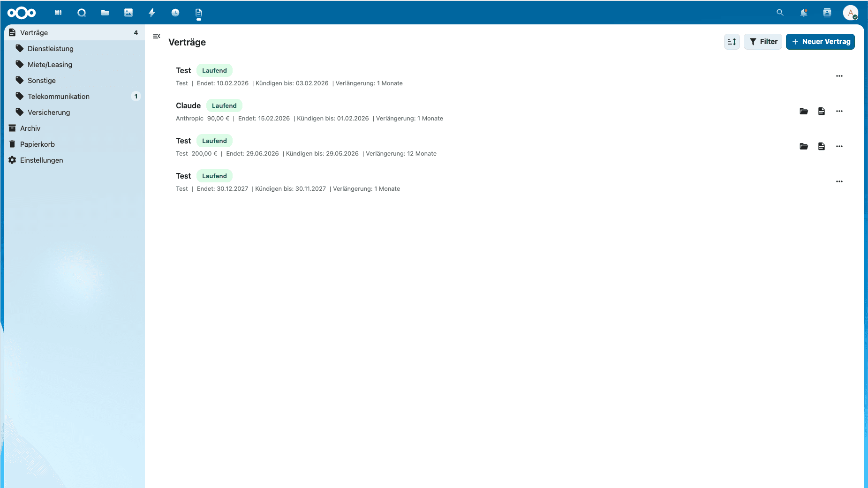Screen dimensions: 868x488
Task: Open the sort order options
Action: (732, 42)
